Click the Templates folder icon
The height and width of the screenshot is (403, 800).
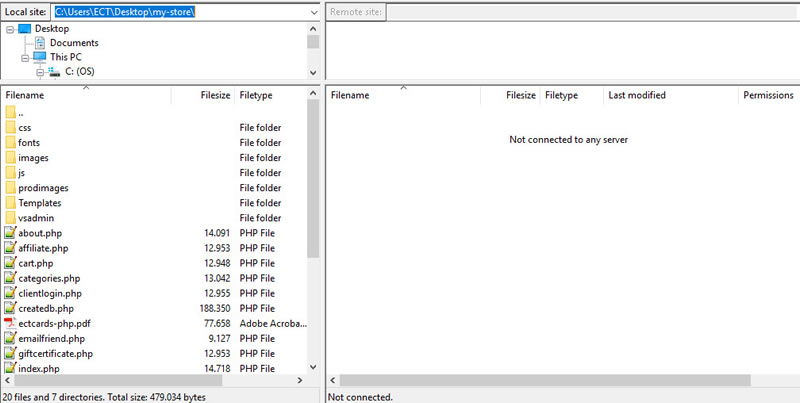tap(10, 203)
